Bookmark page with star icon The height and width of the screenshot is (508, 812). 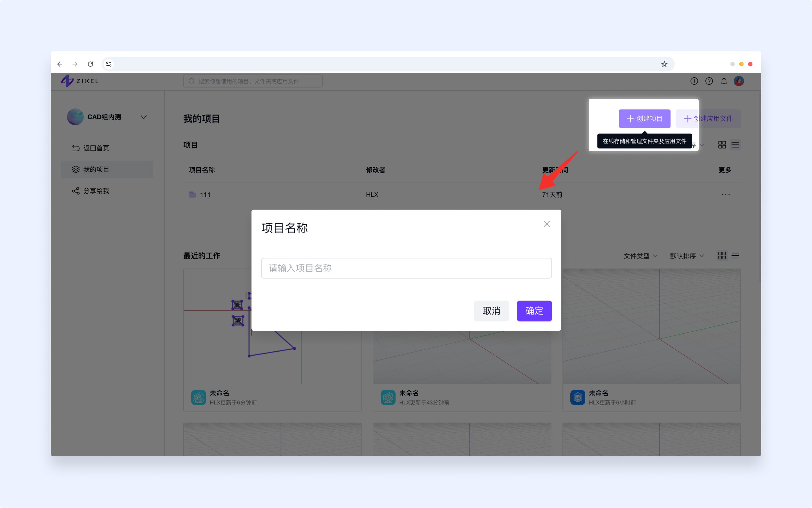click(664, 64)
